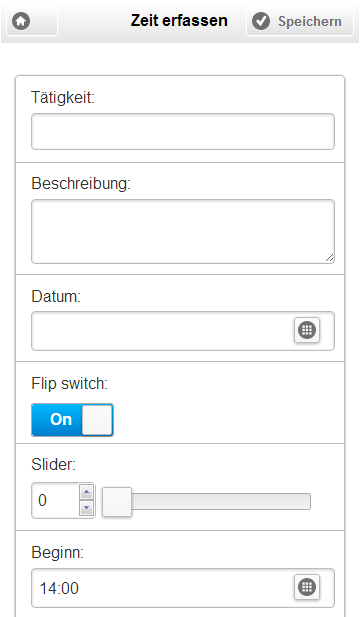This screenshot has width=360, height=617.
Task: Click the middle of the slider track
Action: [x=207, y=502]
